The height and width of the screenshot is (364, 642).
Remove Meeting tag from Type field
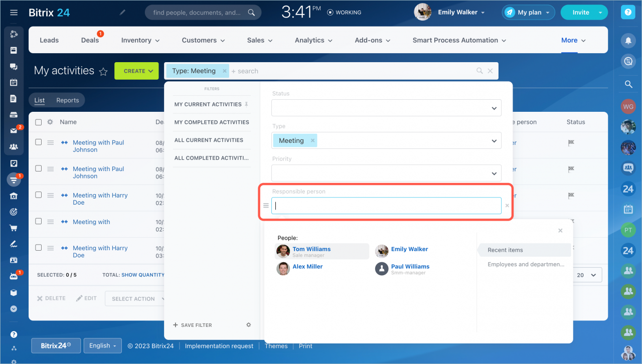[312, 141]
